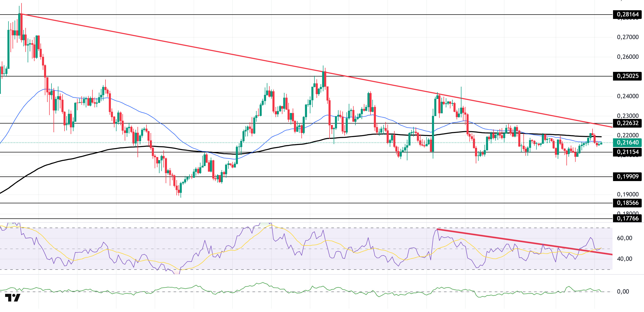Click the 0,27000 price axis value

tap(628, 37)
